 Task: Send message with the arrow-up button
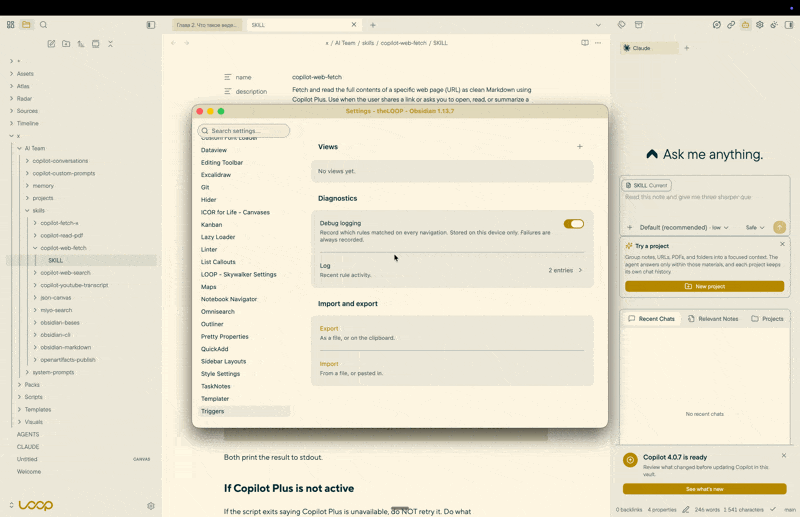(779, 227)
